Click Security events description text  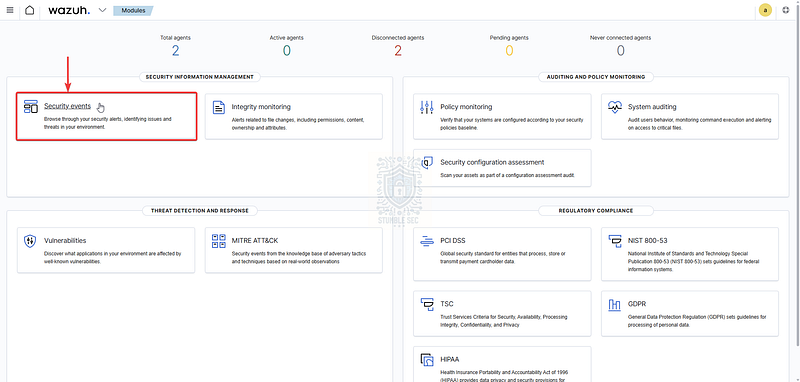click(x=108, y=123)
